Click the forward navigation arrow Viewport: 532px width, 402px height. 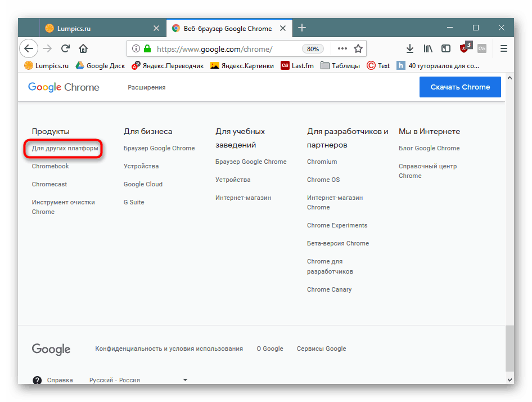47,48
